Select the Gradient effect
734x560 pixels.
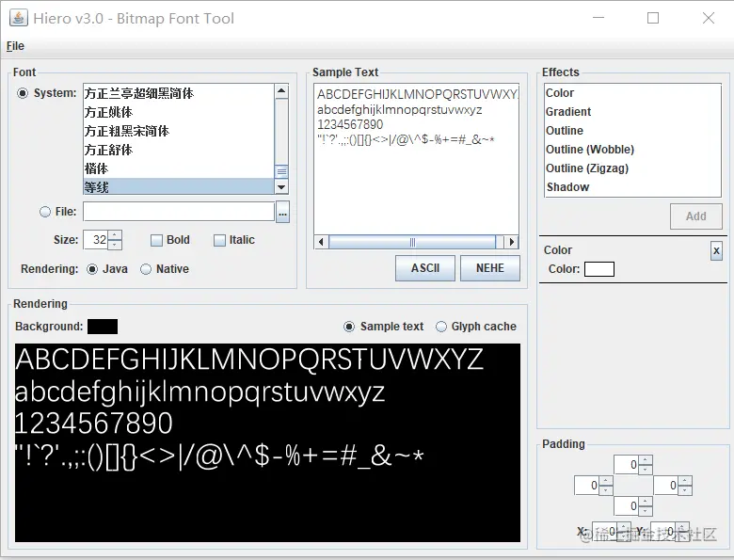click(632, 112)
